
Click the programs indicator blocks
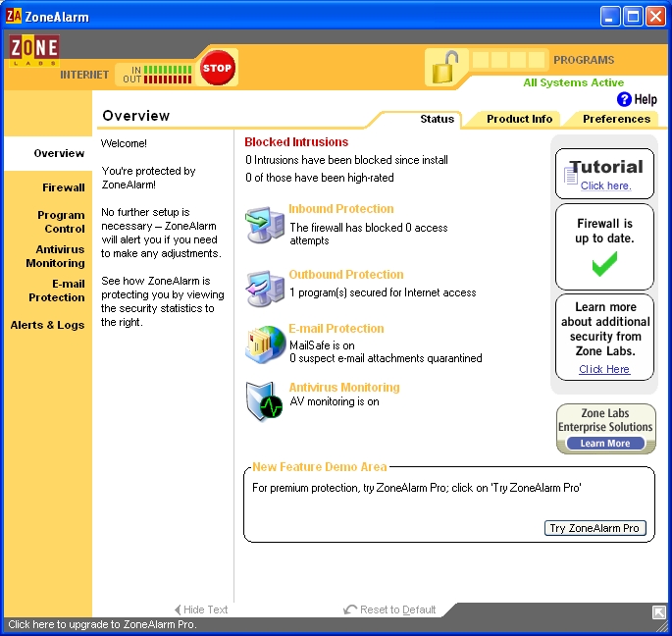point(509,60)
